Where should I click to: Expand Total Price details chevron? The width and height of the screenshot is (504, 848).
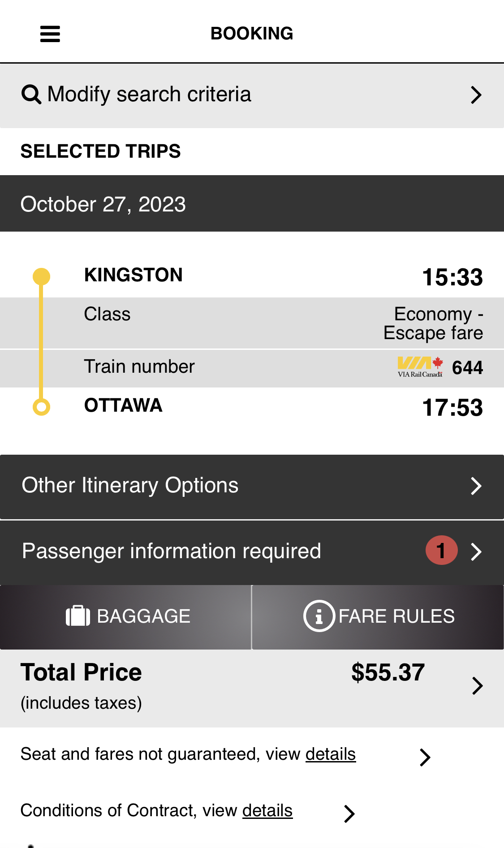point(477,686)
